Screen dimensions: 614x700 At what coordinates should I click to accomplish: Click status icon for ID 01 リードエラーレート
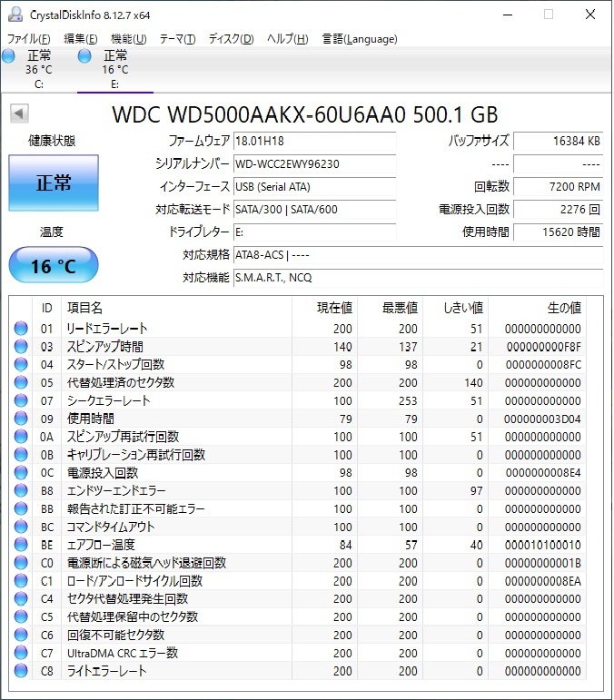(x=21, y=329)
